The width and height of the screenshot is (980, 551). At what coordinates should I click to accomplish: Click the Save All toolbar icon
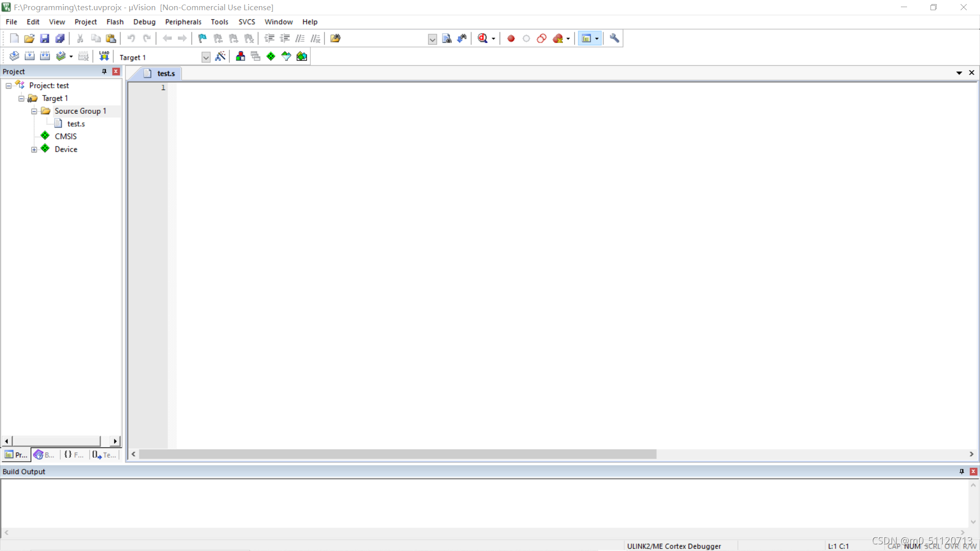click(x=60, y=38)
